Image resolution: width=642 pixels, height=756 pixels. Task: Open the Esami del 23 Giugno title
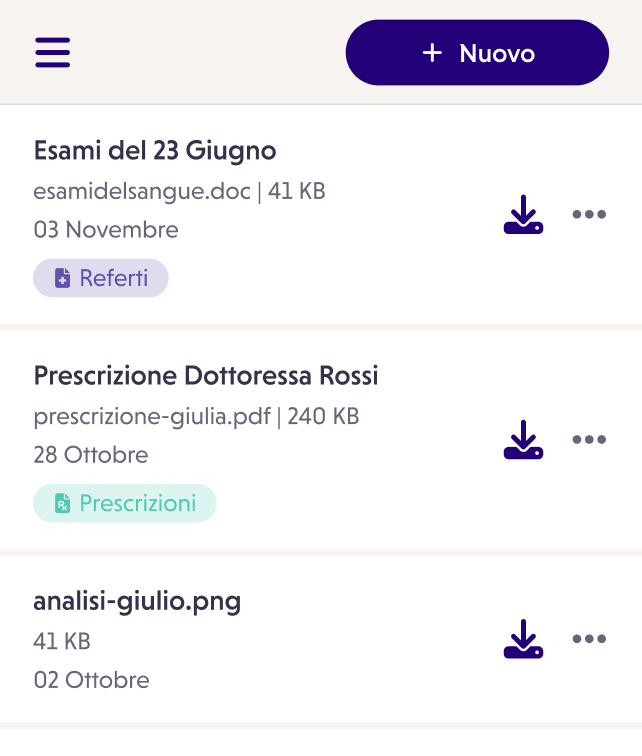[155, 151]
